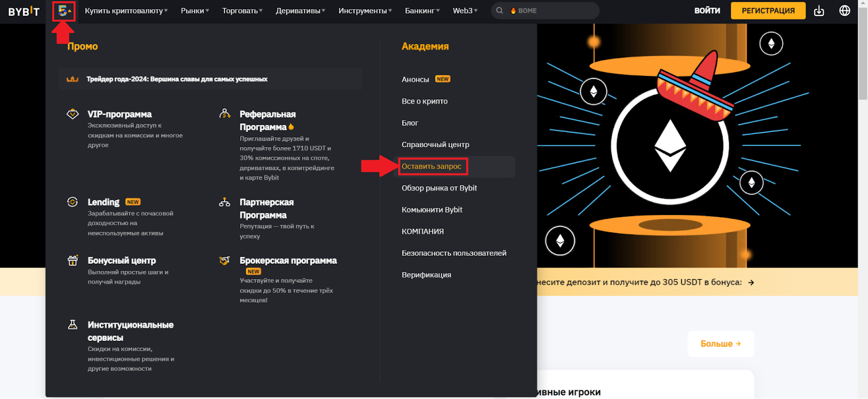Open the VIP-программа link

coord(120,114)
